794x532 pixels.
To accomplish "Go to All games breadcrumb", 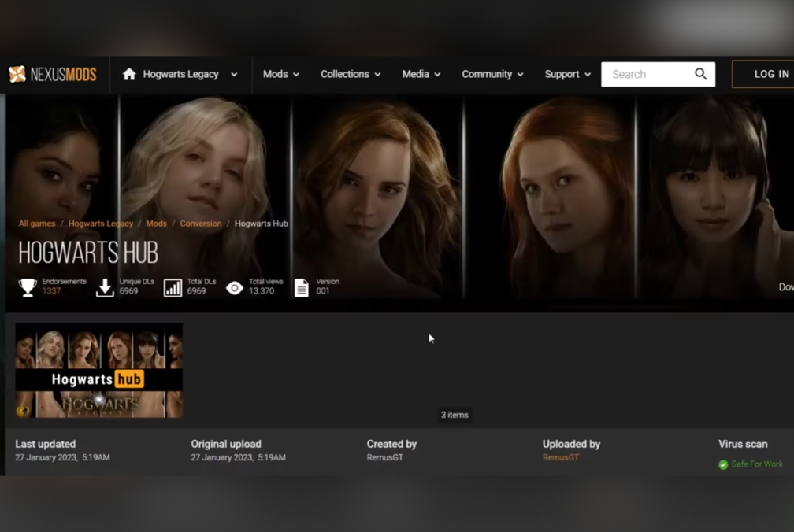I will [x=37, y=224].
